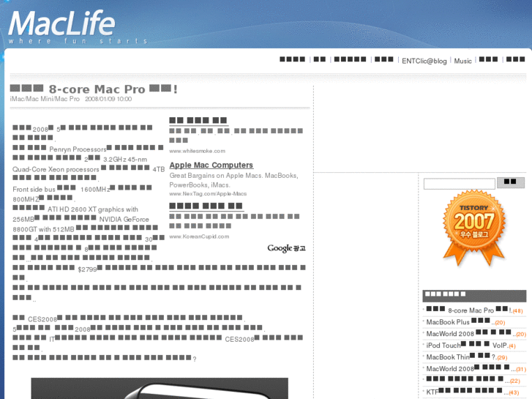This screenshot has height=399, width=532.
Task: Click the Tistory 2007 award badge
Action: click(474, 227)
